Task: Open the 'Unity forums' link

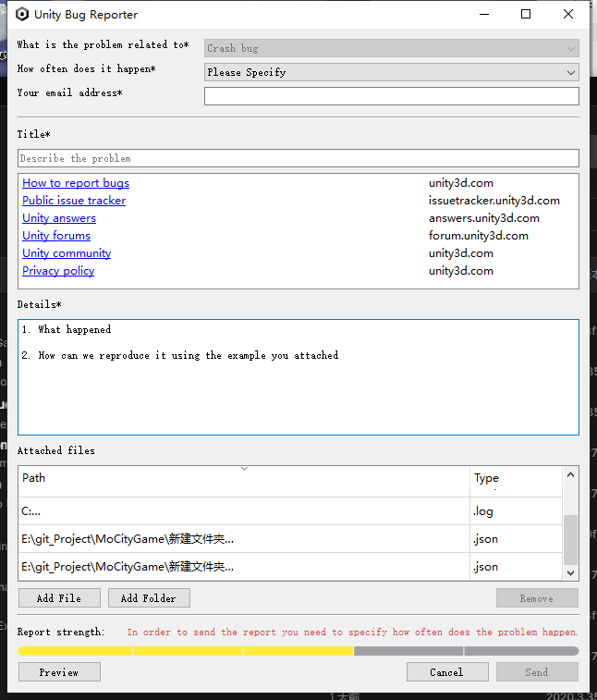Action: pos(56,236)
